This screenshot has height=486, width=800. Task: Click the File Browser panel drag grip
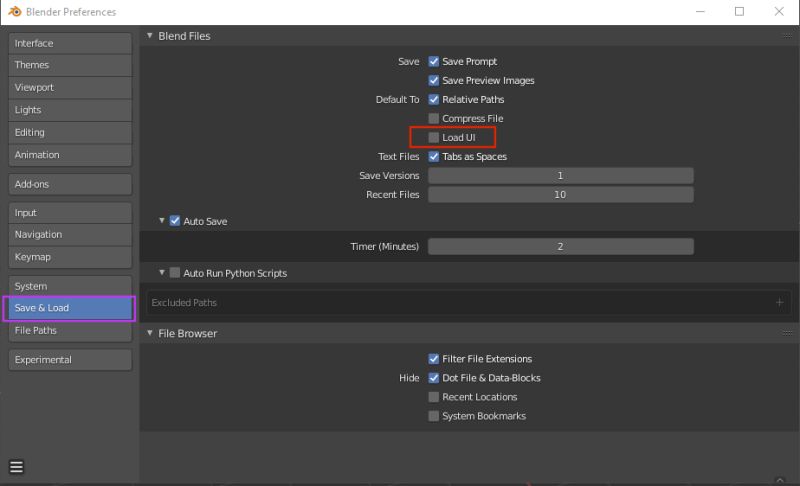click(787, 333)
